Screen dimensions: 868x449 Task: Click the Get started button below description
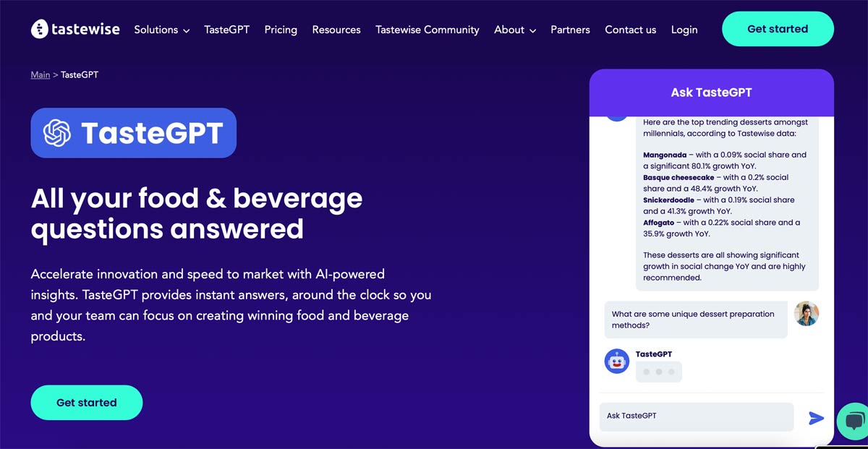tap(87, 403)
